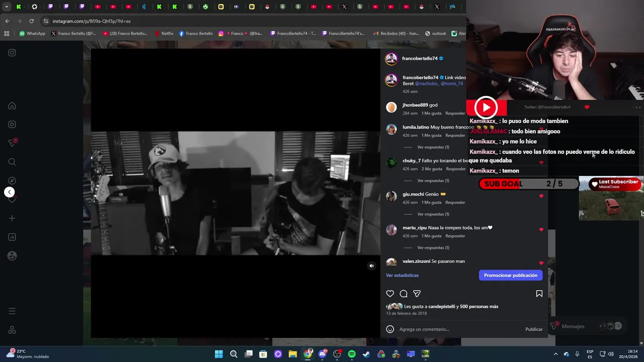Open Meta apps grid icon in sidebar
This screenshot has height=362, width=644.
(12, 330)
